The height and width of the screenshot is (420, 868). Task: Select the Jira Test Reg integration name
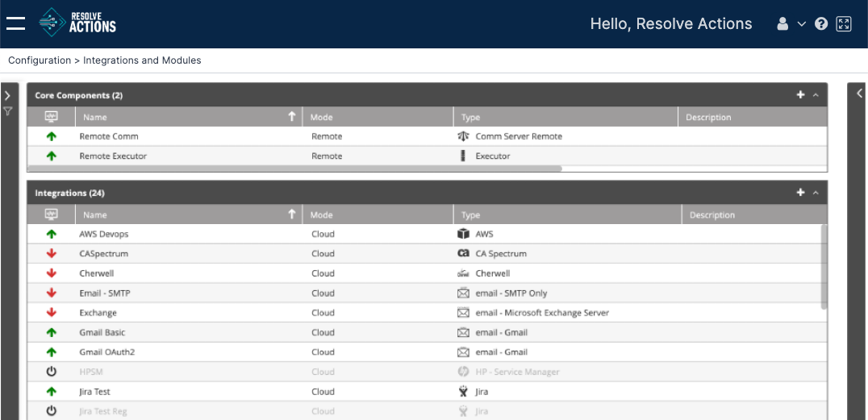(104, 411)
